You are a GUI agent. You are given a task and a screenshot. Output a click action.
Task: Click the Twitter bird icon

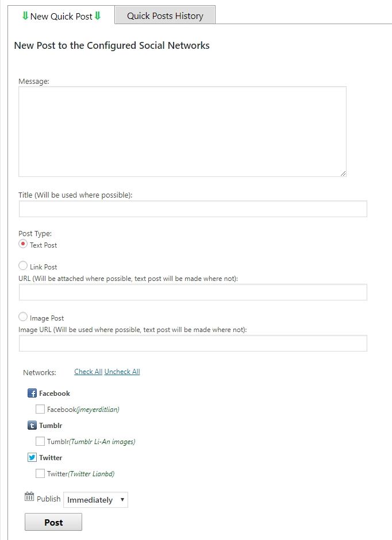coord(32,457)
